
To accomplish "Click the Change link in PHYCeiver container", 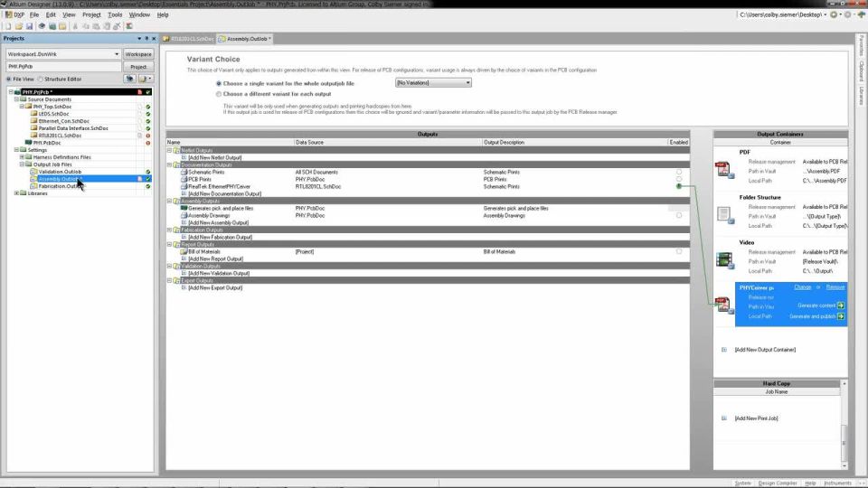I will tap(802, 287).
